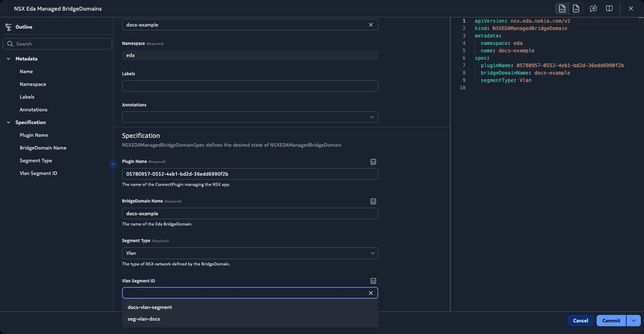
Task: Click the segmentType: Vlan YAML line
Action: click(x=506, y=80)
